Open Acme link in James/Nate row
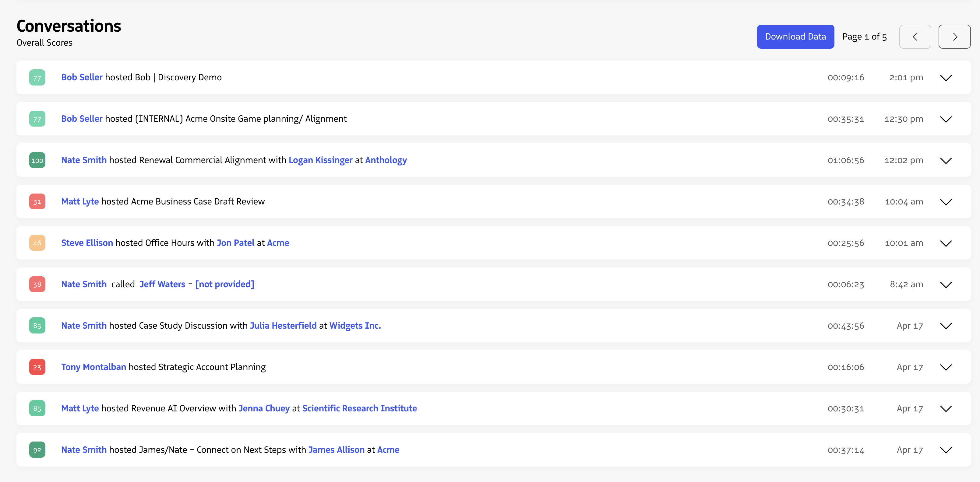Image resolution: width=980 pixels, height=482 pixels. click(388, 450)
